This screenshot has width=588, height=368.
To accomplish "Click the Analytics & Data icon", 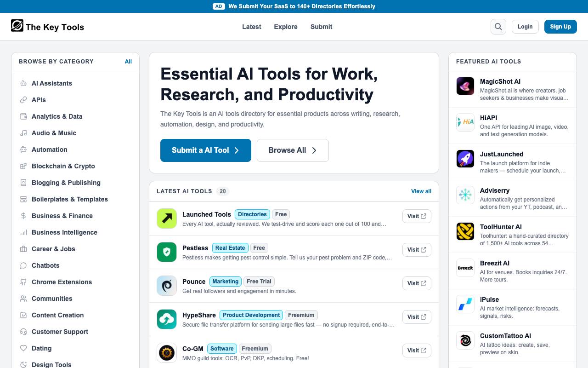I will [23, 116].
